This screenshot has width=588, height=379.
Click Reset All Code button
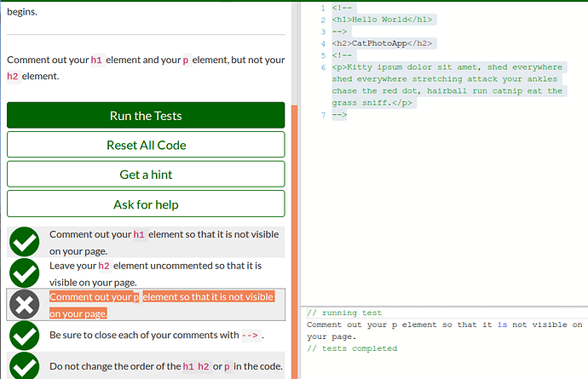(146, 145)
